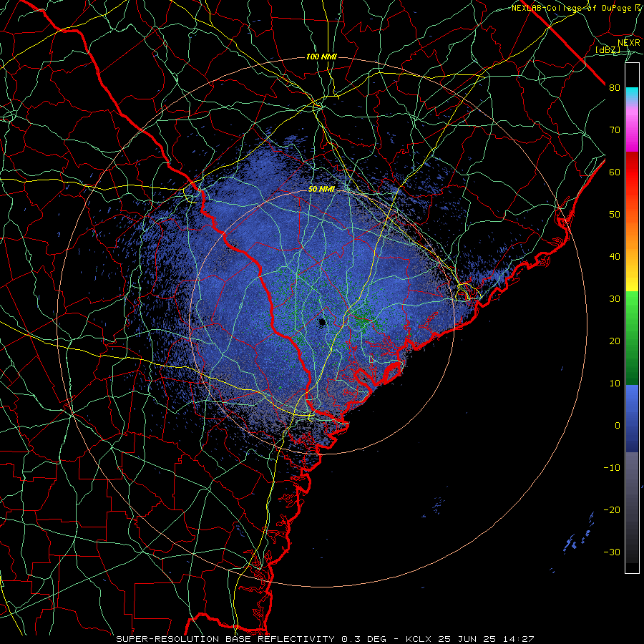This screenshot has height=644, width=644.
Task: Pick the green segment of the reflectivity color bar
Action: [632, 338]
